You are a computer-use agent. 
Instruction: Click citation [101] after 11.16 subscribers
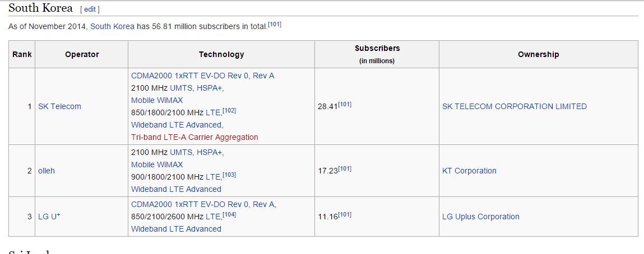point(345,215)
